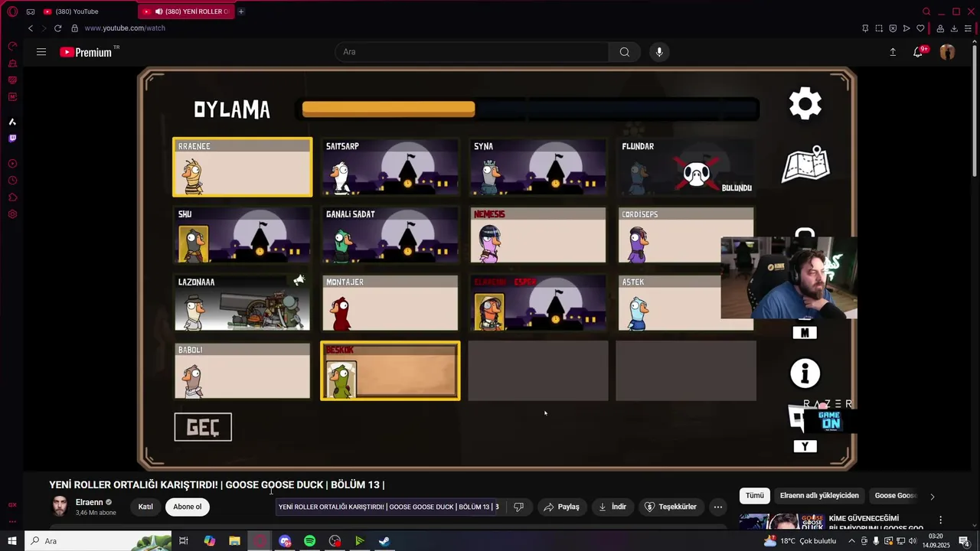Screen dimensions: 980x551
Task: Open sidebar settings gear icon
Action: pyautogui.click(x=12, y=214)
